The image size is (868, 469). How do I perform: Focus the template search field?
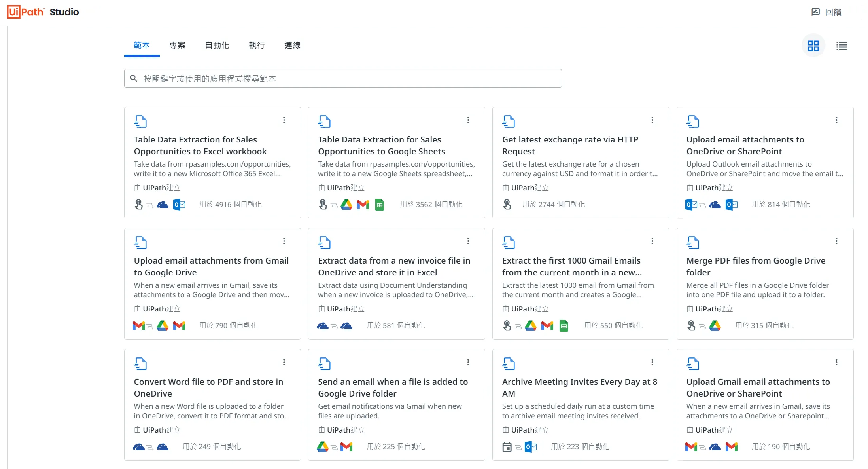tap(343, 78)
